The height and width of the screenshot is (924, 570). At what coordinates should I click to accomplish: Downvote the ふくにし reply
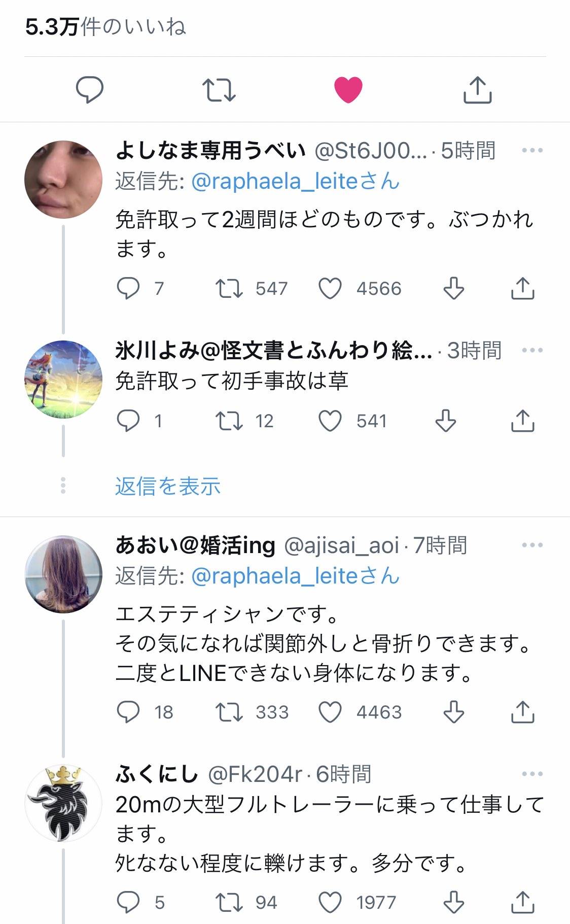click(454, 902)
